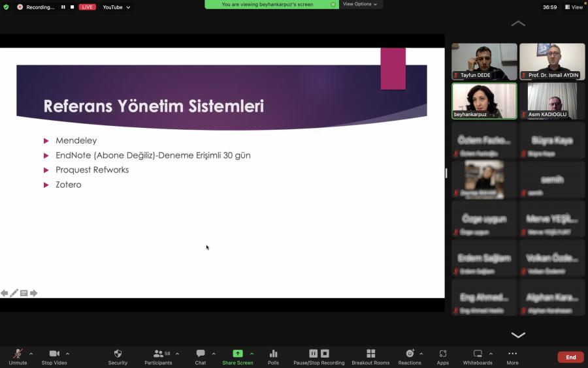
Task: Expand audio options arrow next to Unmute
Action: [31, 354]
